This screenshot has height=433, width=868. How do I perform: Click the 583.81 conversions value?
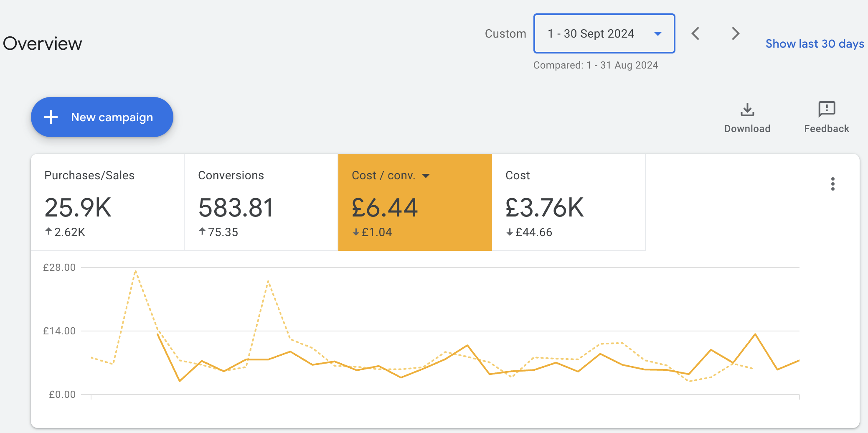point(236,208)
